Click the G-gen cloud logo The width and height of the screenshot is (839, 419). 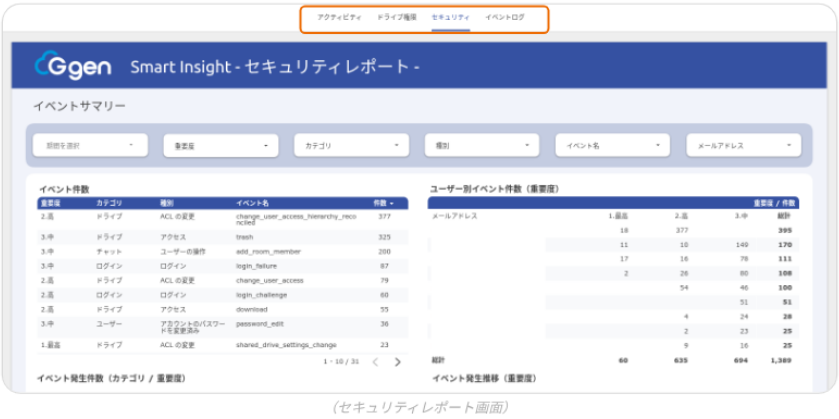(x=73, y=66)
